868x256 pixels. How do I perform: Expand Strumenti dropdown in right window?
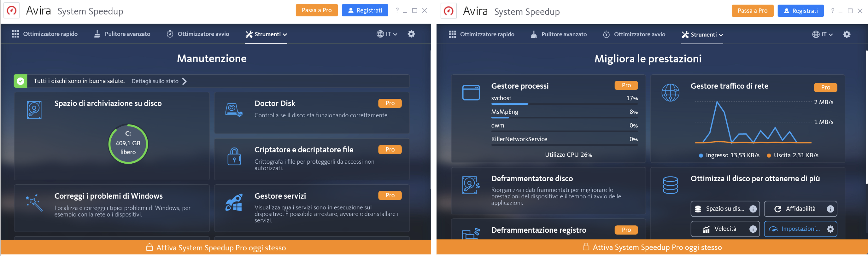pyautogui.click(x=702, y=35)
